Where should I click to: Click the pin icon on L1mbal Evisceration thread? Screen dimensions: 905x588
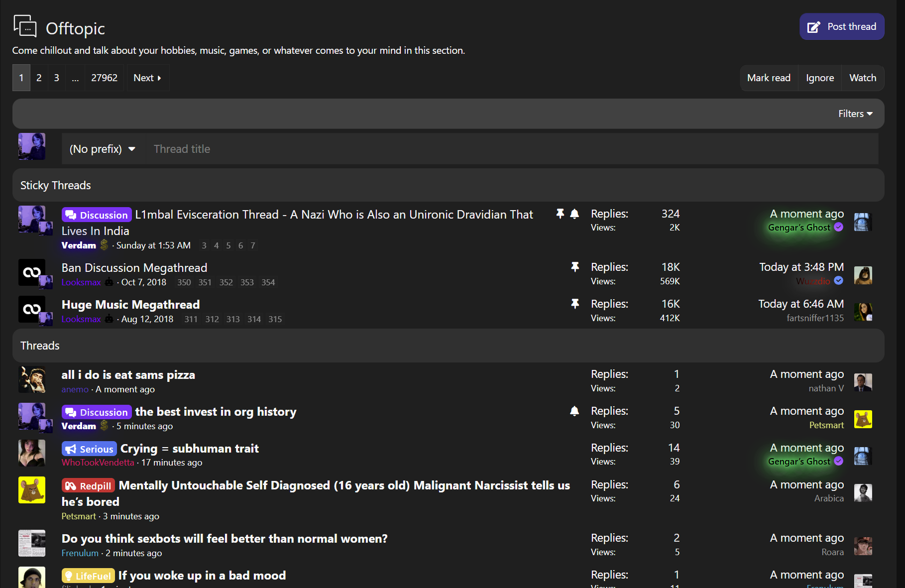[560, 214]
